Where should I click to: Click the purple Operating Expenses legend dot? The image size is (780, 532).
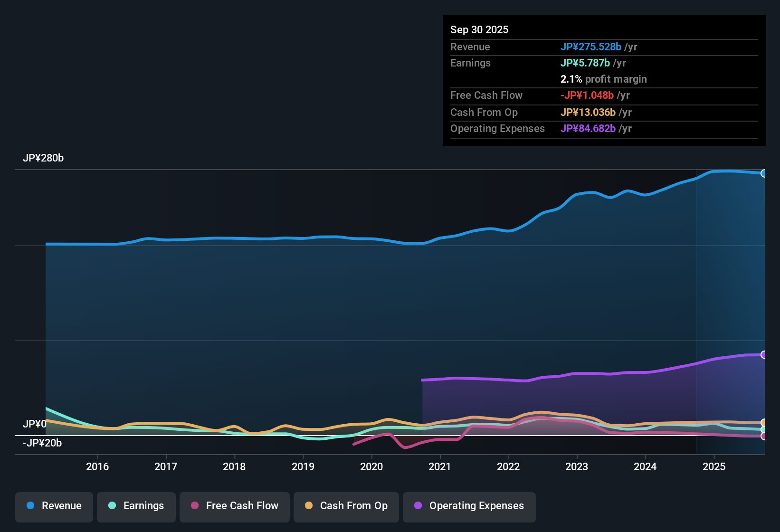click(x=418, y=506)
